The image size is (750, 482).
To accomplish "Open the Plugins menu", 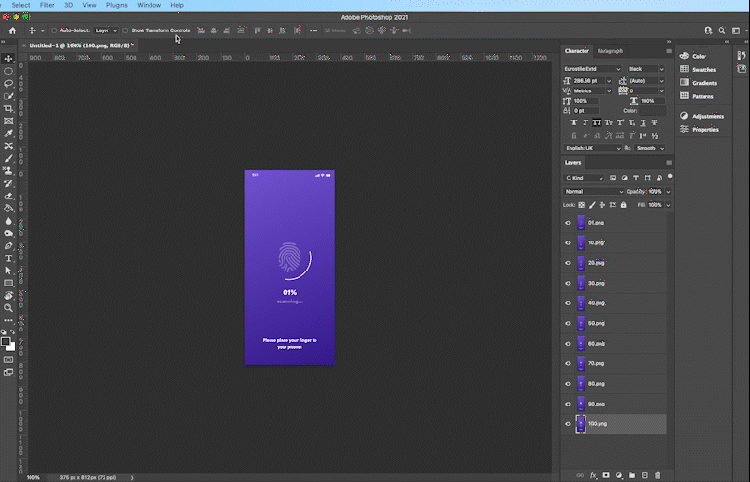I will [x=117, y=5].
